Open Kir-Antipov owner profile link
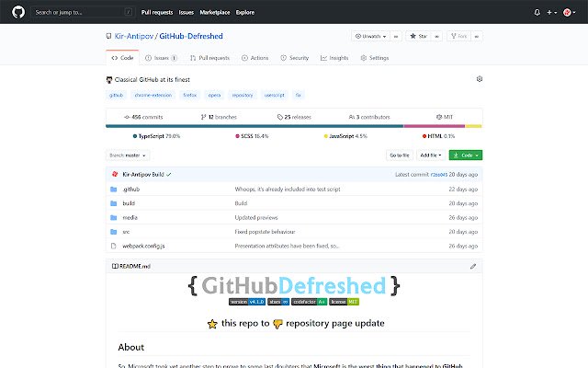588x368 pixels. (x=134, y=36)
